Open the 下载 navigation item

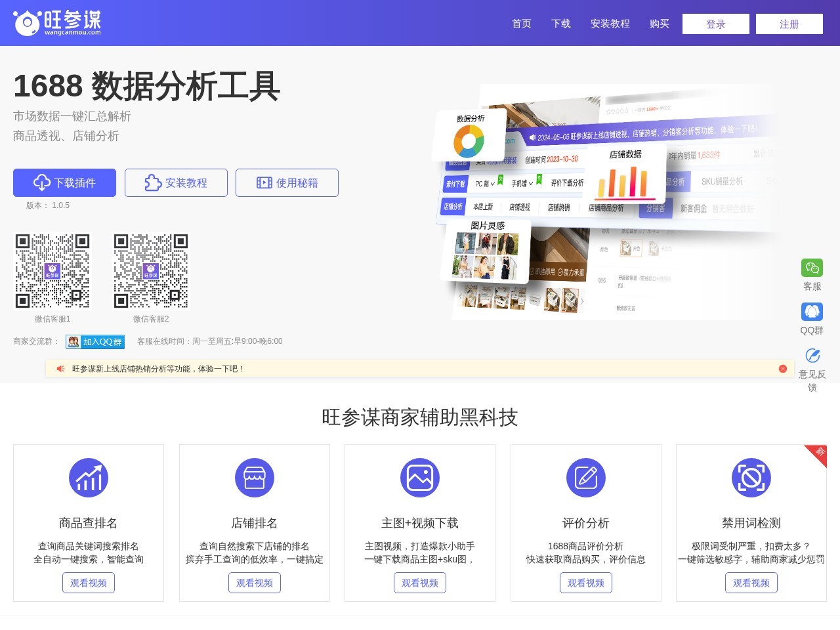pyautogui.click(x=561, y=24)
